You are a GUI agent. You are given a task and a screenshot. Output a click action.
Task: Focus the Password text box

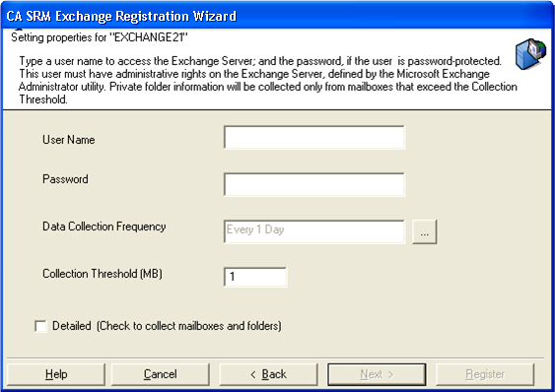(314, 184)
